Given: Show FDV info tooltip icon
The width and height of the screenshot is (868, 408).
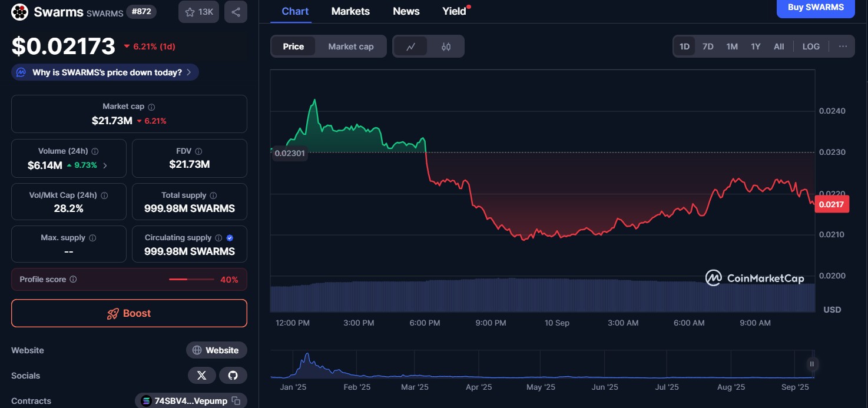Looking at the screenshot, I should [198, 151].
